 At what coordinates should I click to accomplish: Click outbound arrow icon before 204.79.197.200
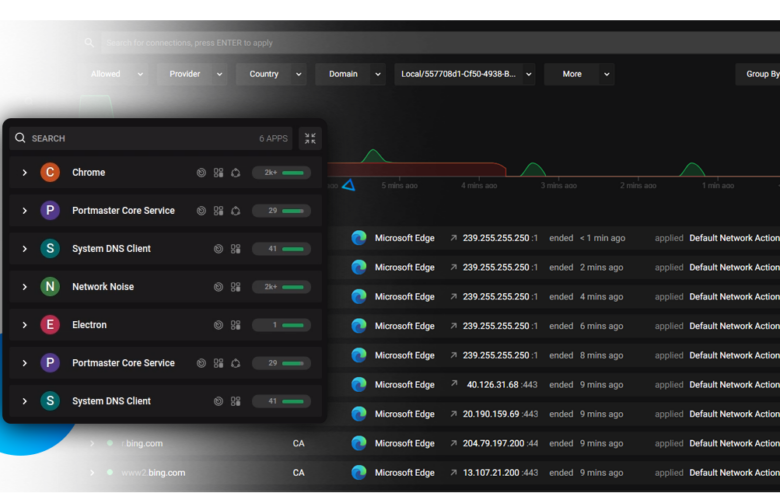click(x=454, y=443)
